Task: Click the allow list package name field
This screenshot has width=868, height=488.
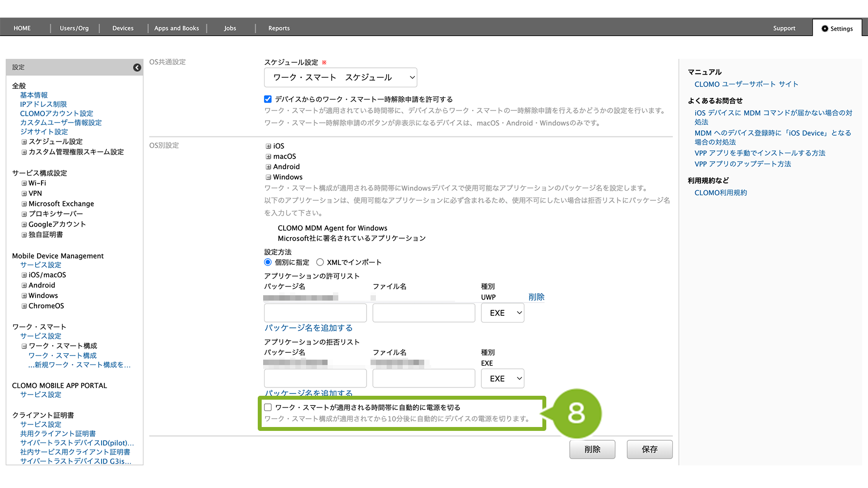Action: pos(315,313)
